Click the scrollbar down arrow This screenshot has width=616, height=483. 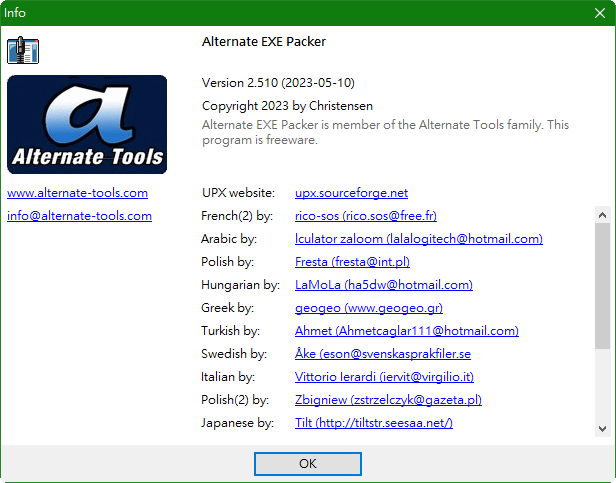602,428
